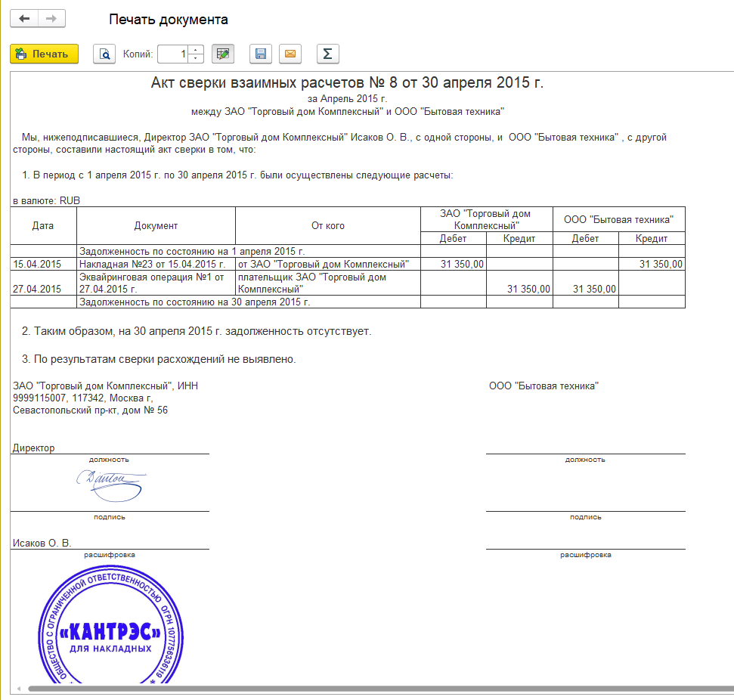Select the date cell "15.04.2015"
The width and height of the screenshot is (734, 700).
pyautogui.click(x=43, y=264)
